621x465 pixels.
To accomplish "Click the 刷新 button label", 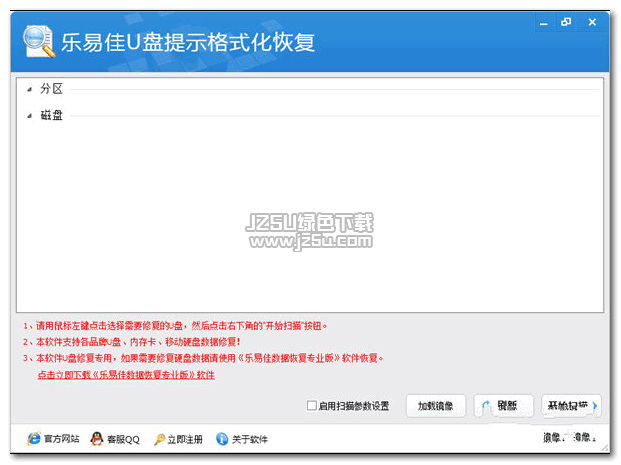I will click(x=507, y=406).
